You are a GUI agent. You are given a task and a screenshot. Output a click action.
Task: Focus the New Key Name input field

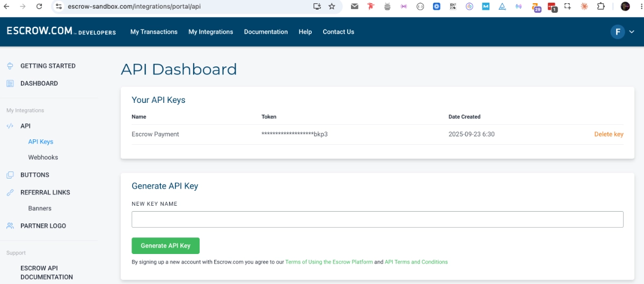pyautogui.click(x=377, y=219)
